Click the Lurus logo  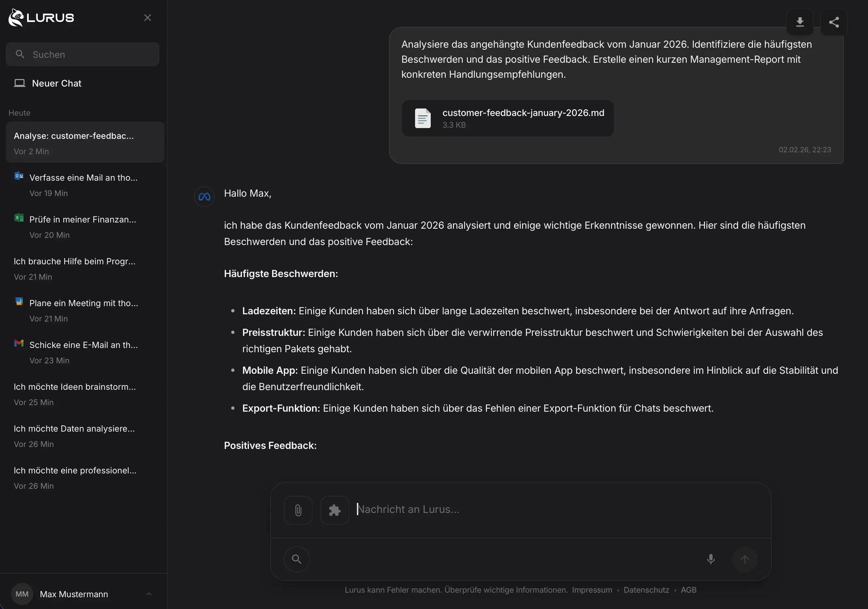(41, 18)
